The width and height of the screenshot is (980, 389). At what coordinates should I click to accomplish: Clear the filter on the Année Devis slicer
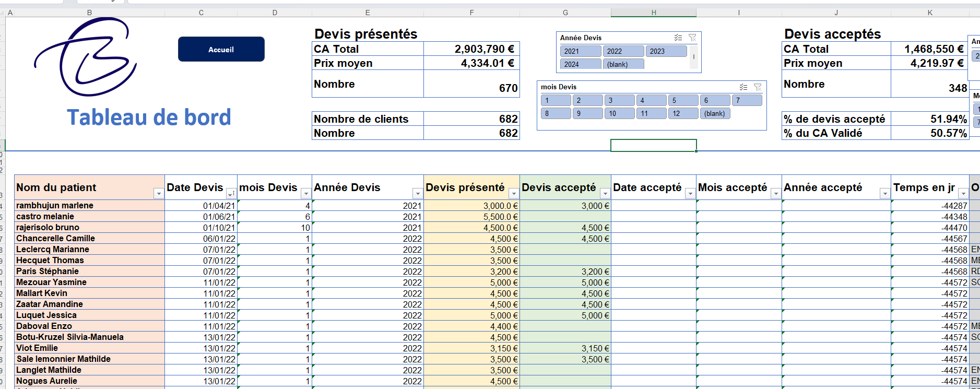(692, 38)
